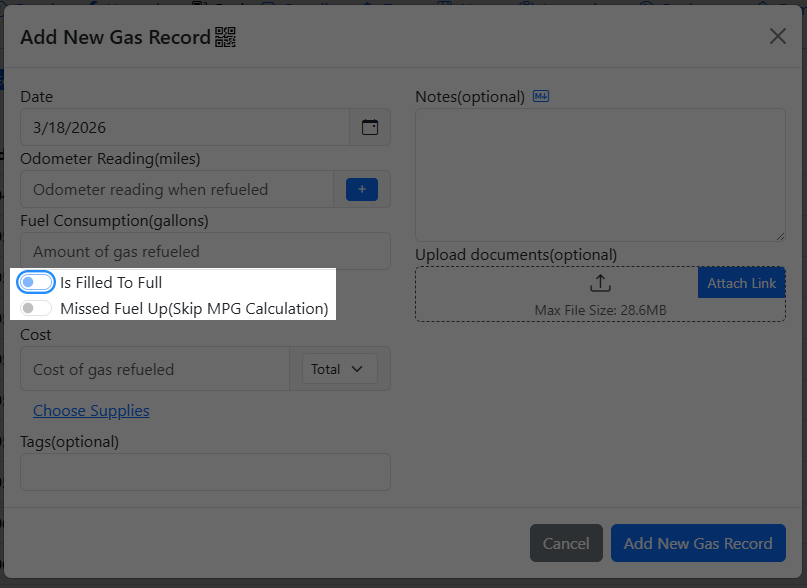807x588 pixels.
Task: Click into the Tags input box
Action: 205,472
